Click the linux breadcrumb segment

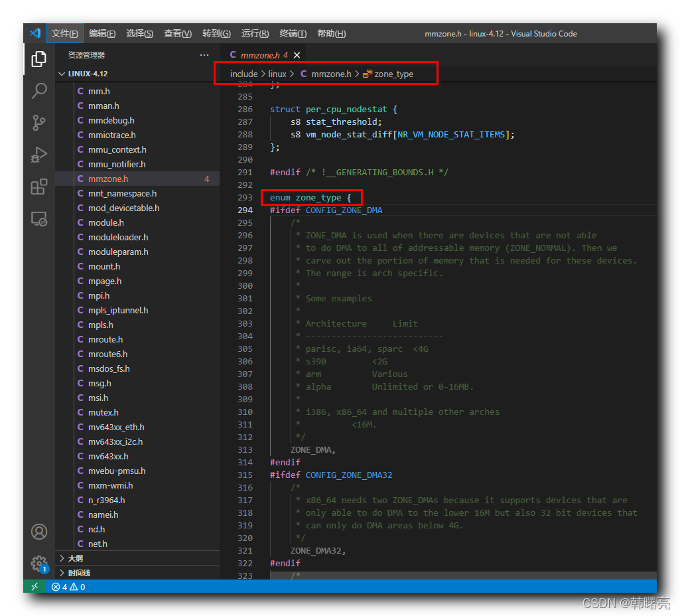[x=277, y=74]
